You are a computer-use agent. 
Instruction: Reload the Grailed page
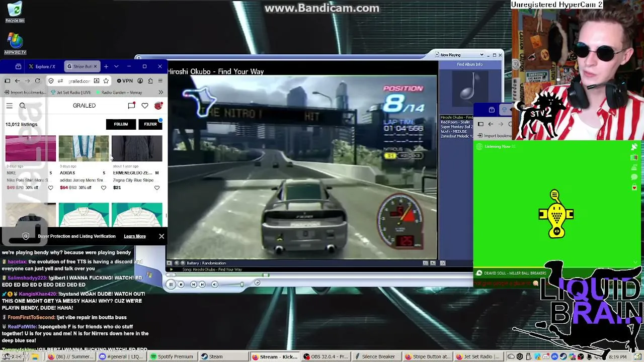click(37, 81)
